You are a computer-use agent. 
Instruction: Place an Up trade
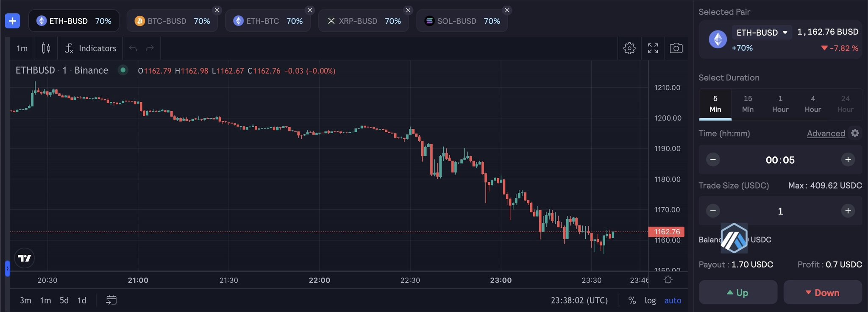[737, 292]
